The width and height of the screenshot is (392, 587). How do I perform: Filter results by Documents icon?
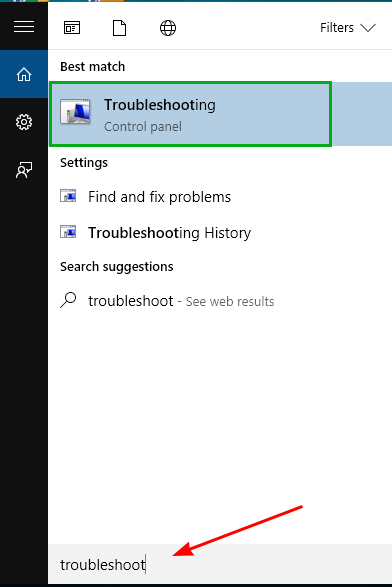tap(119, 28)
